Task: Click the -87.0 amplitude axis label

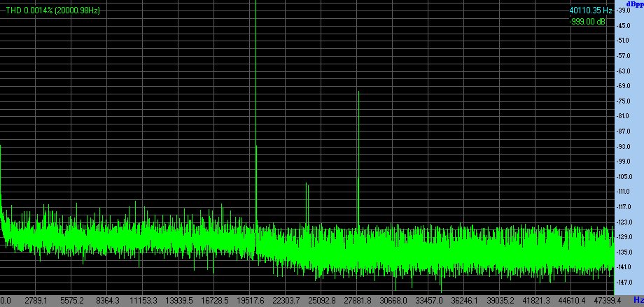Action: coord(624,131)
